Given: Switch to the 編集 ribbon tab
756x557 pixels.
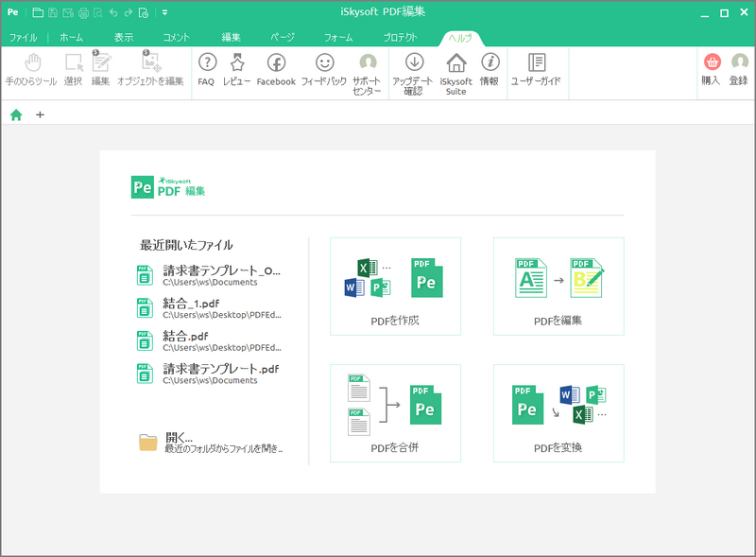Looking at the screenshot, I should coord(231,37).
